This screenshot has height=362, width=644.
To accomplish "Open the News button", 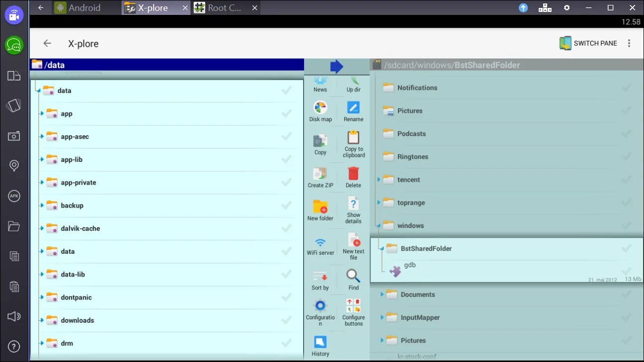I will [x=320, y=83].
